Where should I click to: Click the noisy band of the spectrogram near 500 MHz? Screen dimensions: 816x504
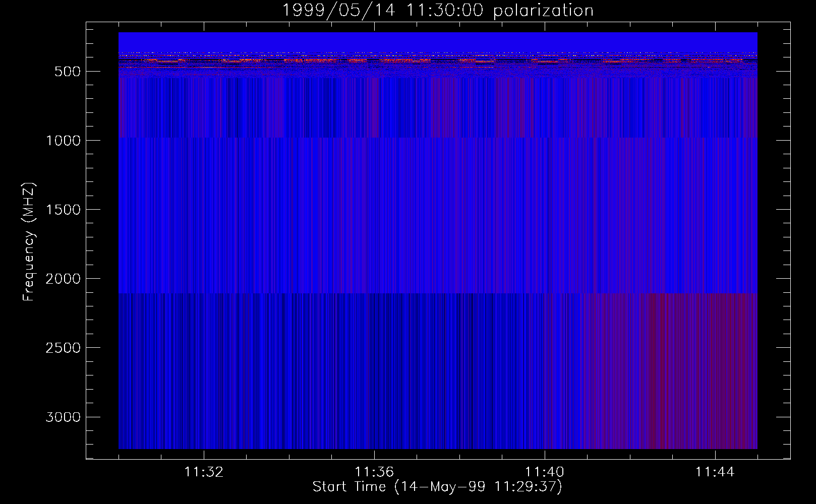click(x=438, y=64)
